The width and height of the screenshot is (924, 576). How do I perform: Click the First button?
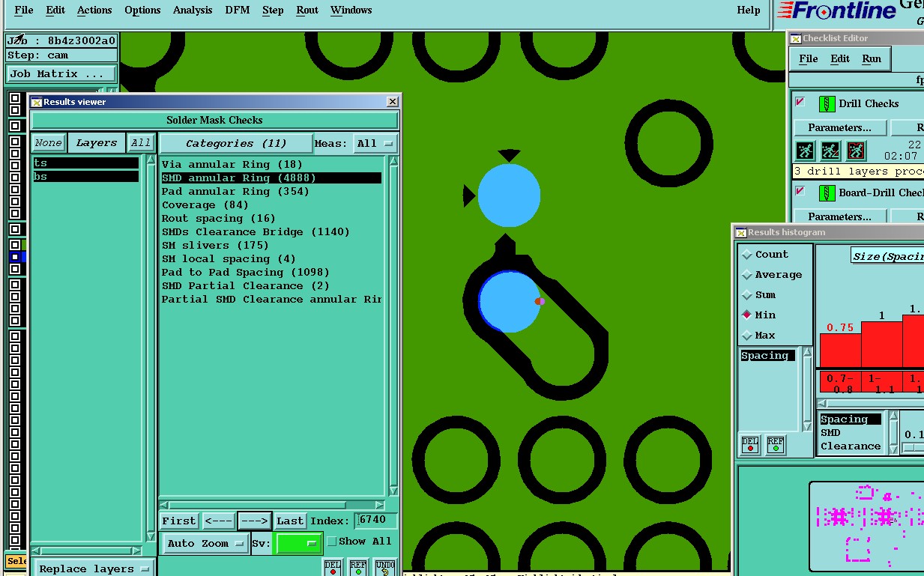coord(179,521)
